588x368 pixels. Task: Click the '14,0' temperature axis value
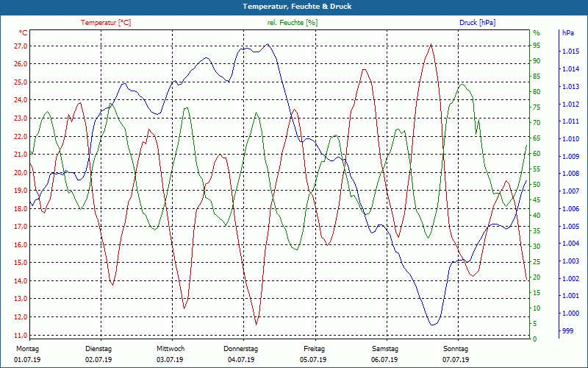[x=21, y=280]
